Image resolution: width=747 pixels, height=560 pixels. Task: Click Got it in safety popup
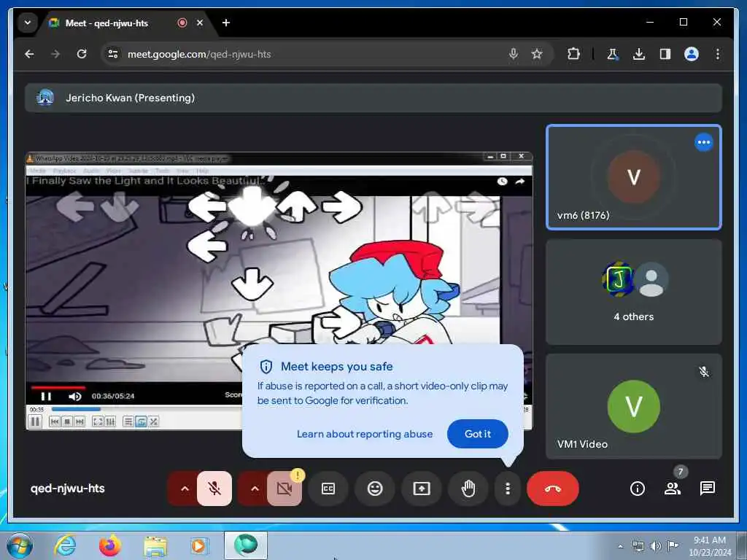(x=477, y=434)
